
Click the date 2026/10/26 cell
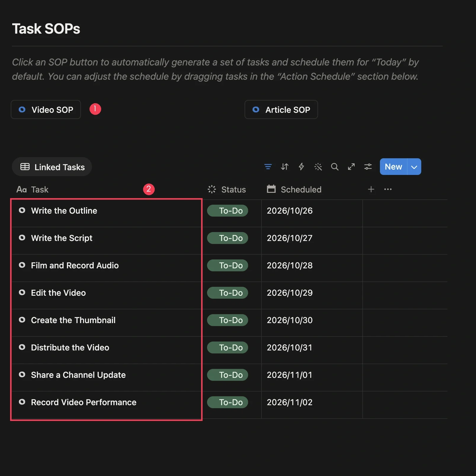(x=312, y=213)
